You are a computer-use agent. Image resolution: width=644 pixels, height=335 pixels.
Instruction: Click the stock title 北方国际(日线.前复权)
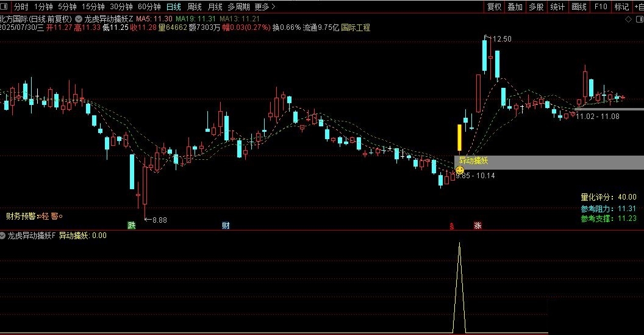click(x=36, y=19)
